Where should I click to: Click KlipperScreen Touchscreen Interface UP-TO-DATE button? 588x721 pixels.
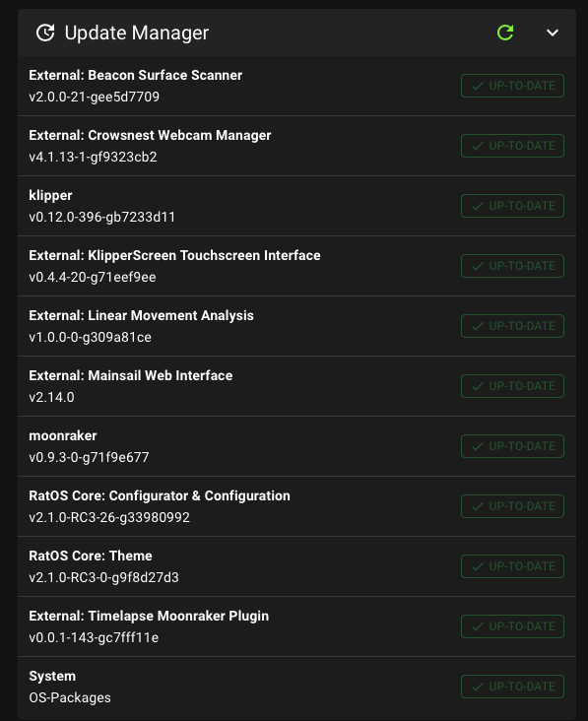tap(512, 266)
